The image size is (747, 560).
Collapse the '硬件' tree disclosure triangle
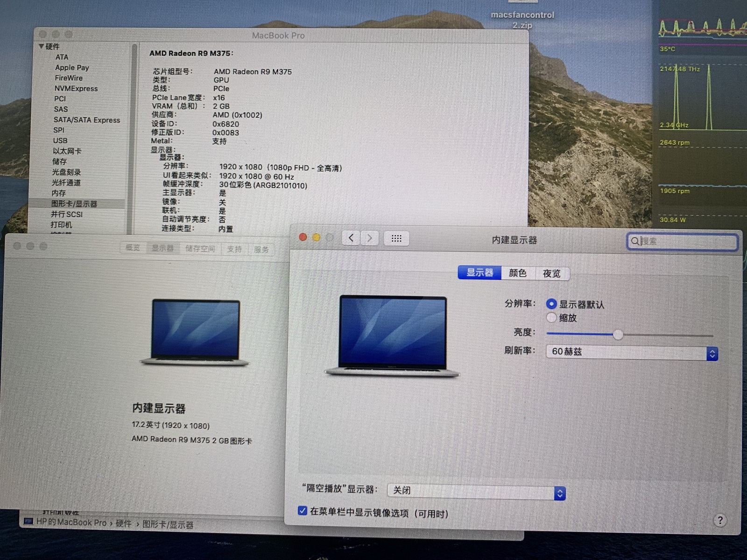pos(41,46)
